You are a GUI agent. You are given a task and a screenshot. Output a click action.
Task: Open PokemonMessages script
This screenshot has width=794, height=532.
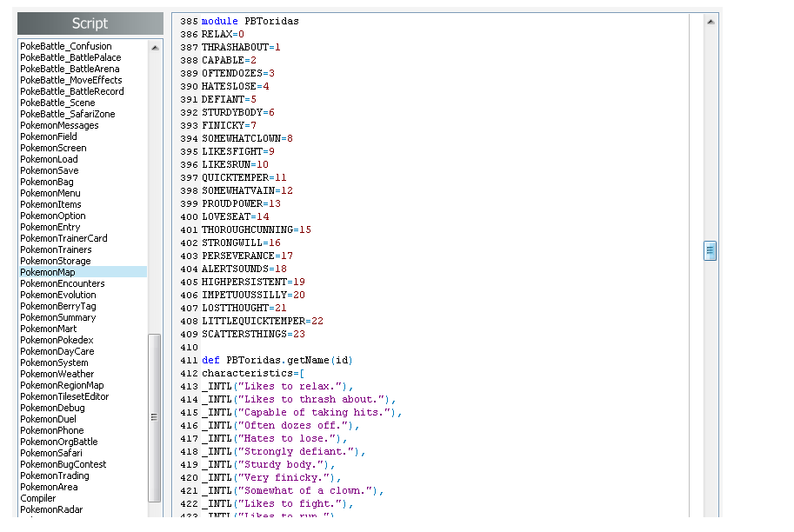[59, 125]
